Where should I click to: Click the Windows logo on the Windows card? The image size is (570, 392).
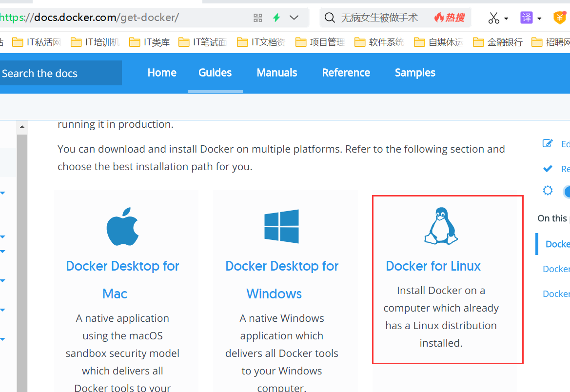[282, 226]
